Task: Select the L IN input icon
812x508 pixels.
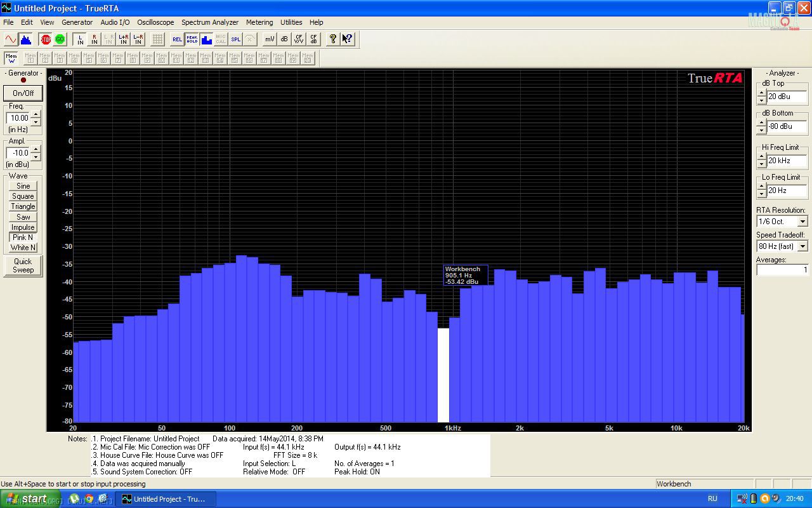Action: 80,39
